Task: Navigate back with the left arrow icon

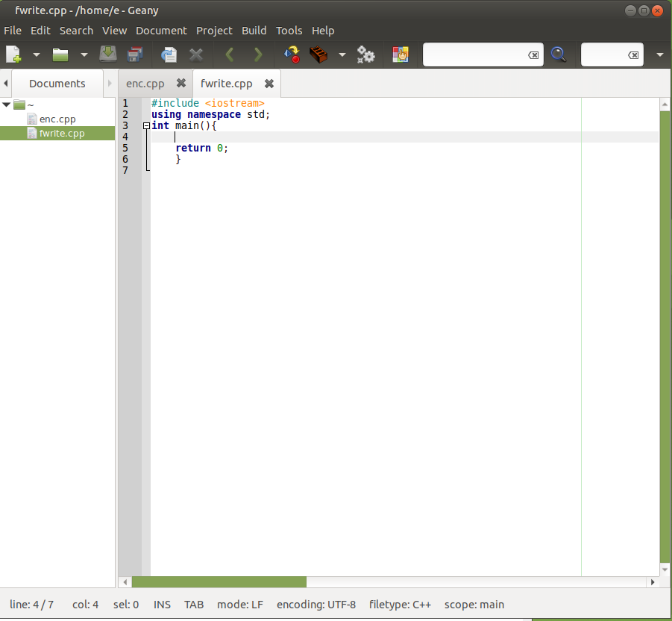Action: click(x=230, y=55)
